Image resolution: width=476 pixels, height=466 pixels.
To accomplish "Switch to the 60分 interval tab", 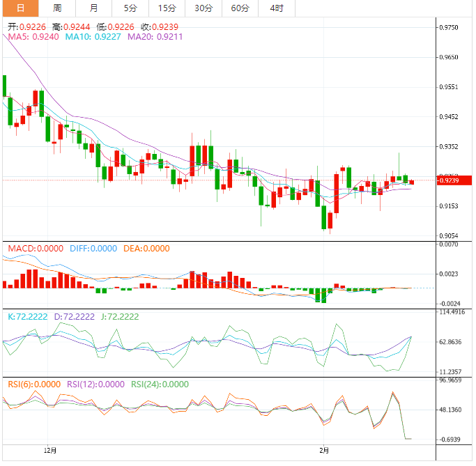I will pos(240,8).
